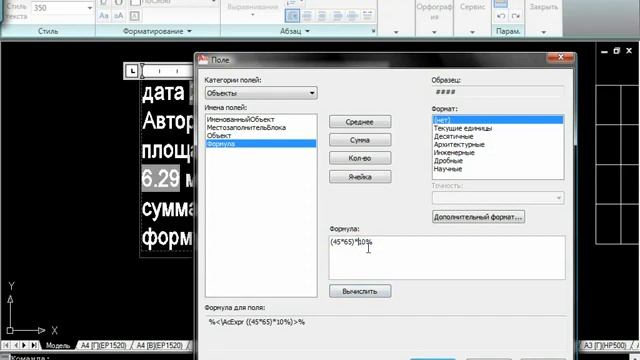Switch to the A3 [Г](HP500) layout tab

pos(604,345)
